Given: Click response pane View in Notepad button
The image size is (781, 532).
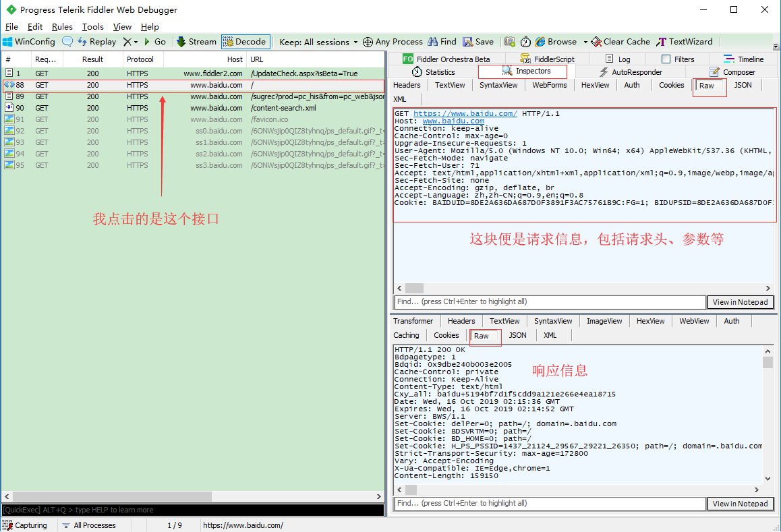Looking at the screenshot, I should point(740,504).
